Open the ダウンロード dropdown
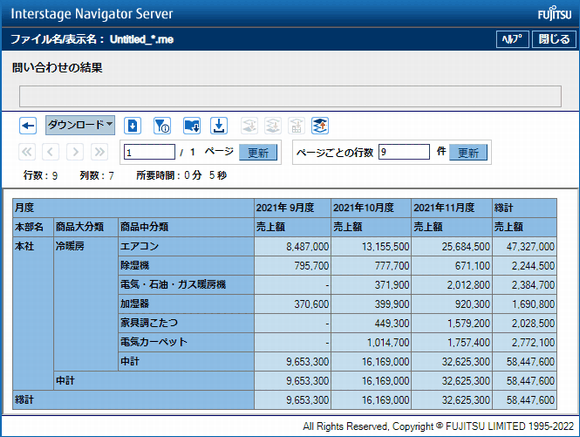 (x=80, y=125)
